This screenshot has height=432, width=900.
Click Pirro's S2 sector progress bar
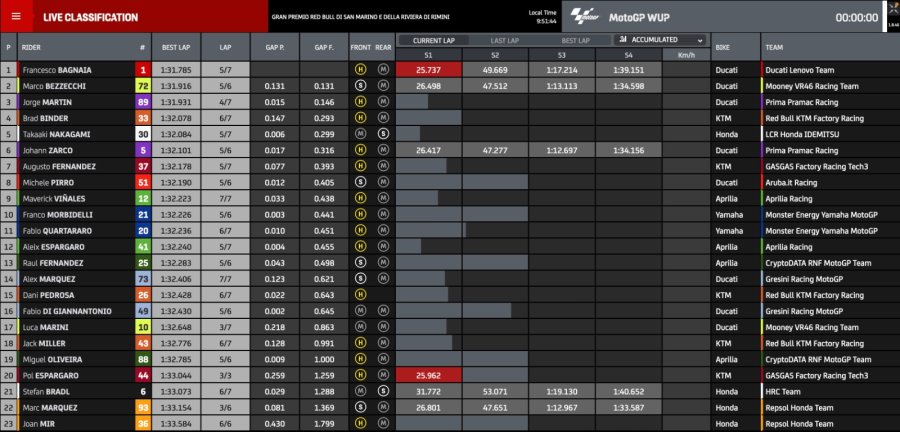(495, 182)
